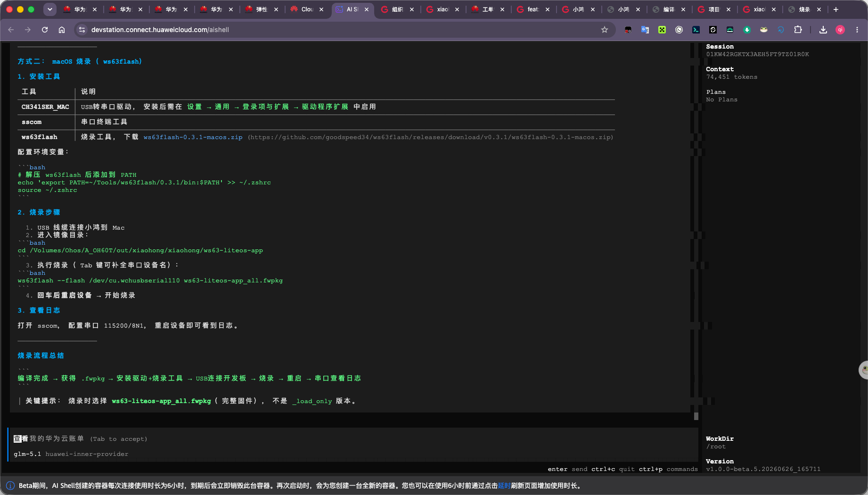The width and height of the screenshot is (868, 495).
Task: Switch to the '编译' tab
Action: tap(669, 9)
